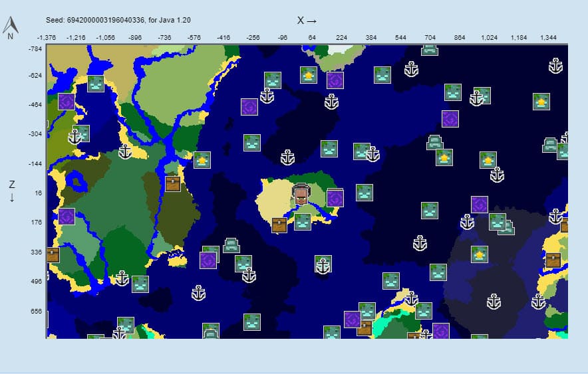This screenshot has height=374, width=588.
Task: Click the X-axis tick label '-1,376'
Action: [x=47, y=37]
